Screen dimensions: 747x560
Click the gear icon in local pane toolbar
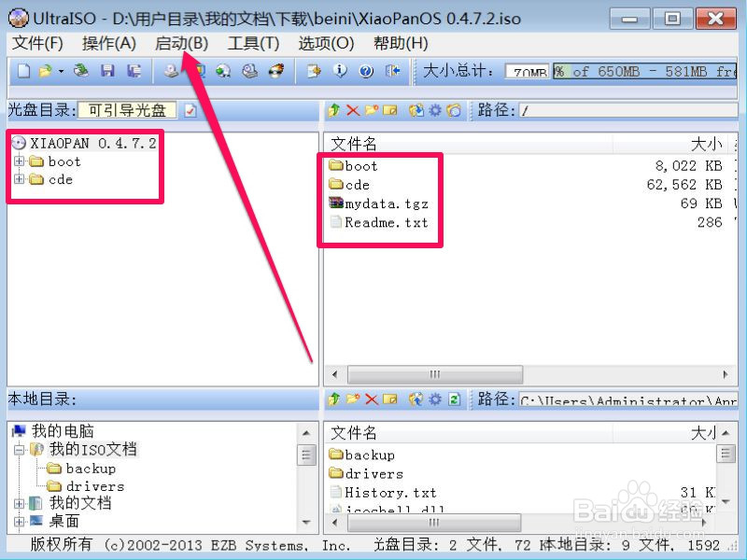(x=435, y=399)
